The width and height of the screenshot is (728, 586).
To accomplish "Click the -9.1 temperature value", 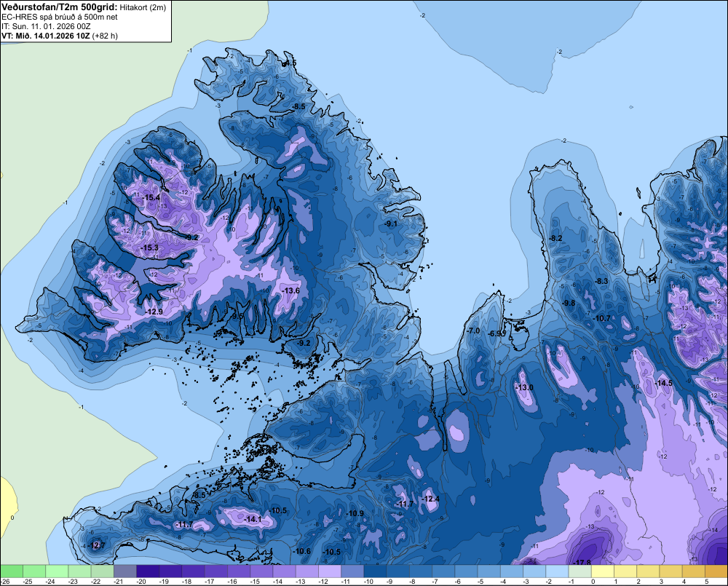I will (390, 223).
